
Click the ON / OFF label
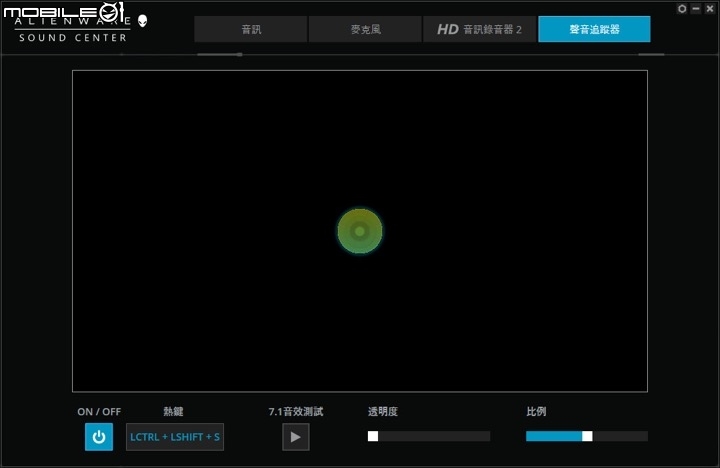tap(99, 412)
